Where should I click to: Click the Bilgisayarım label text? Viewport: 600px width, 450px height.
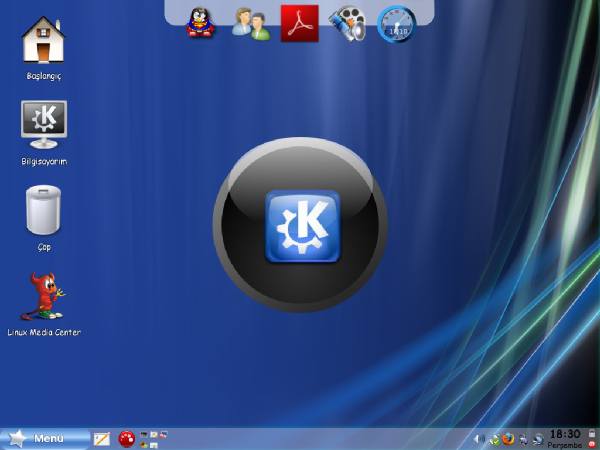44,161
